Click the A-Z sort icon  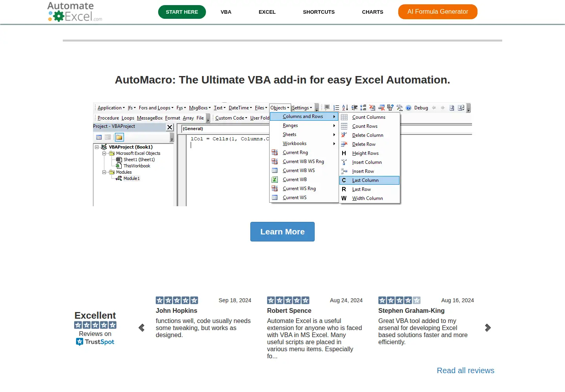pyautogui.click(x=345, y=108)
